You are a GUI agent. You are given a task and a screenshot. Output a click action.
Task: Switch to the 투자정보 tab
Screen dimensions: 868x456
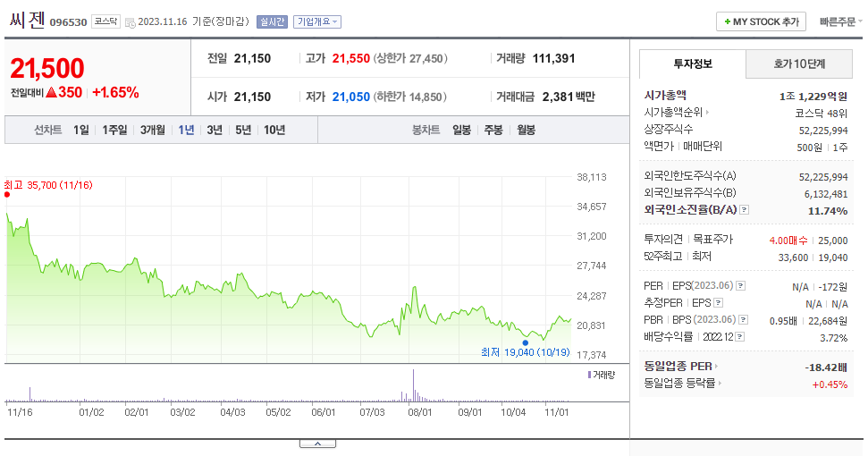click(x=693, y=63)
